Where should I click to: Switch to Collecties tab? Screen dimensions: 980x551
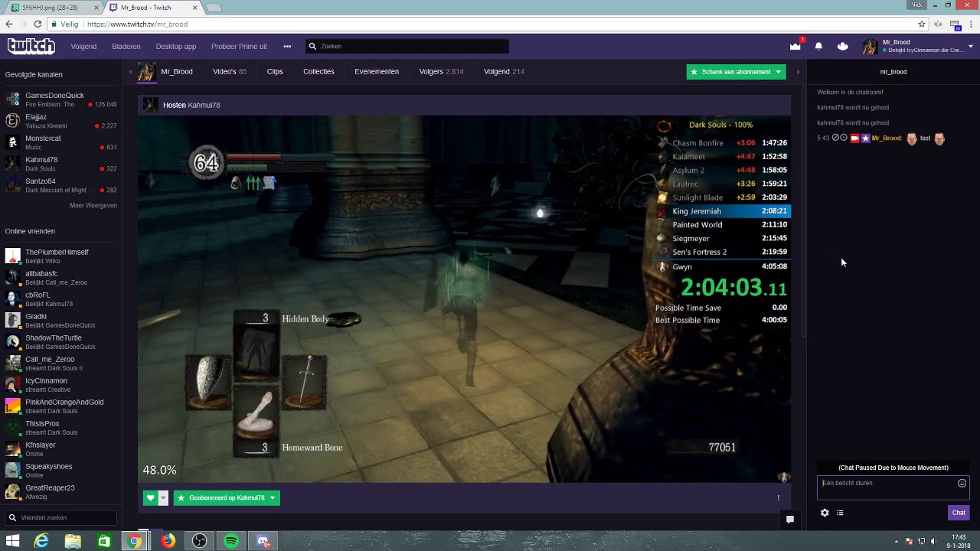pos(318,72)
